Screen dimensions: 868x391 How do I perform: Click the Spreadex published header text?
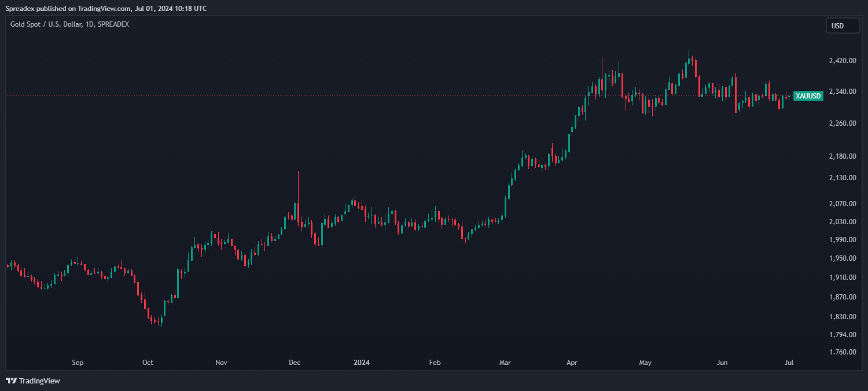click(105, 9)
